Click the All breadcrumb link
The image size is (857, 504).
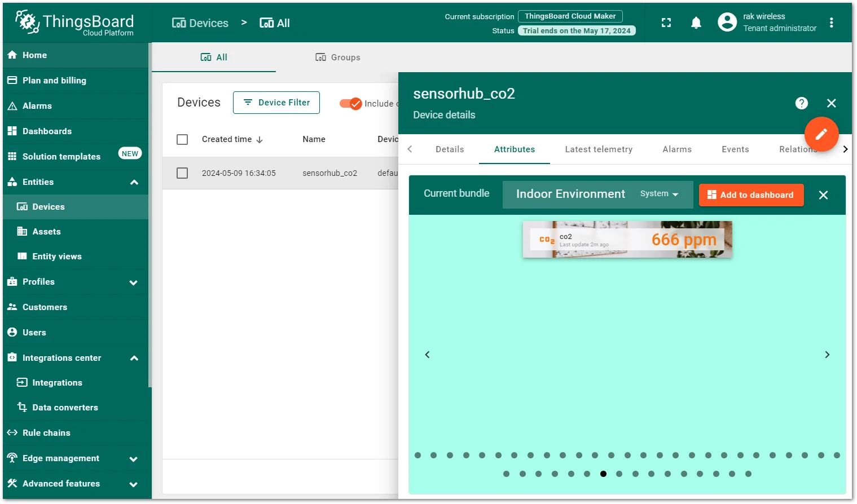[x=275, y=23]
